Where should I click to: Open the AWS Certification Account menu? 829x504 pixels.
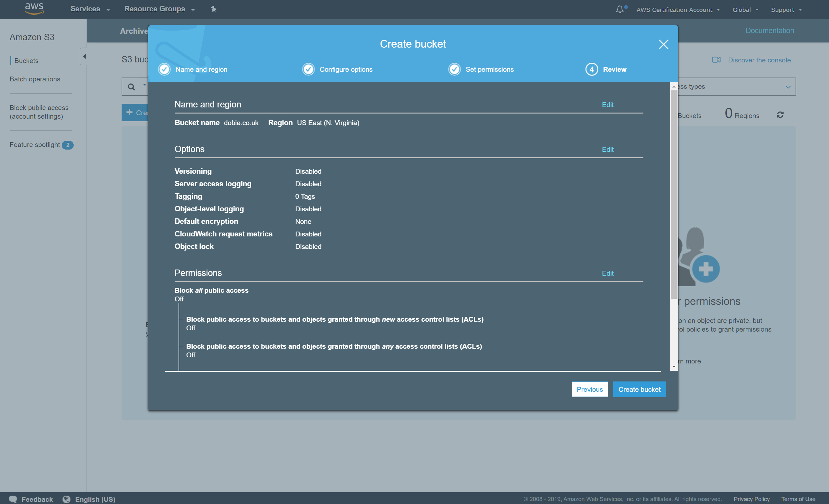678,10
